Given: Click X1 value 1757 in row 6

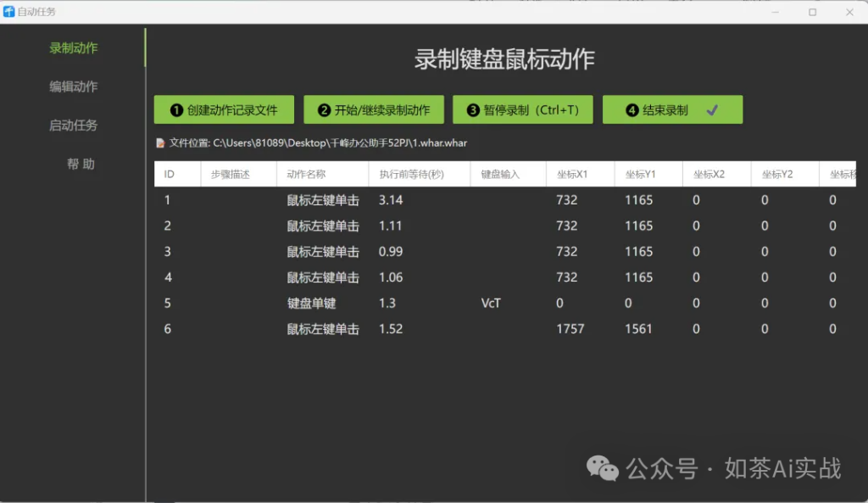Looking at the screenshot, I should (x=570, y=329).
